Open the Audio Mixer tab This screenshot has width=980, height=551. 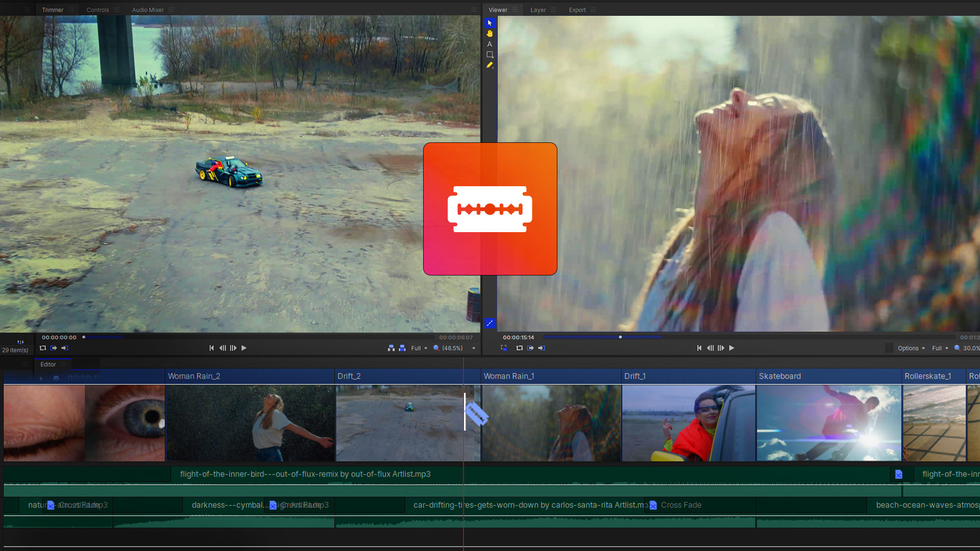point(148,10)
